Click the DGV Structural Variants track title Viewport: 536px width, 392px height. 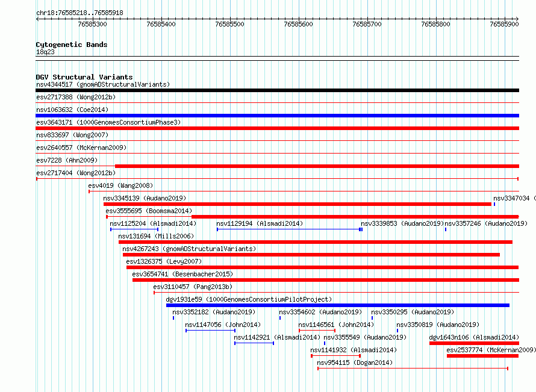pyautogui.click(x=84, y=77)
